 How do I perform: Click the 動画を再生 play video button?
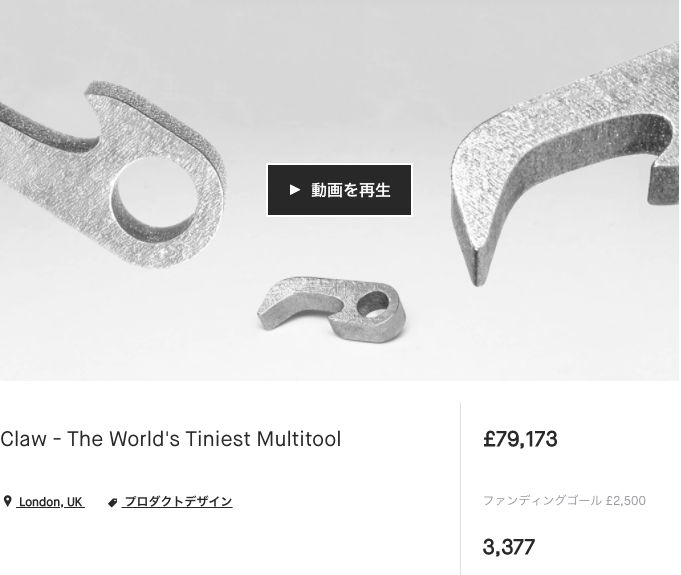[x=339, y=190]
